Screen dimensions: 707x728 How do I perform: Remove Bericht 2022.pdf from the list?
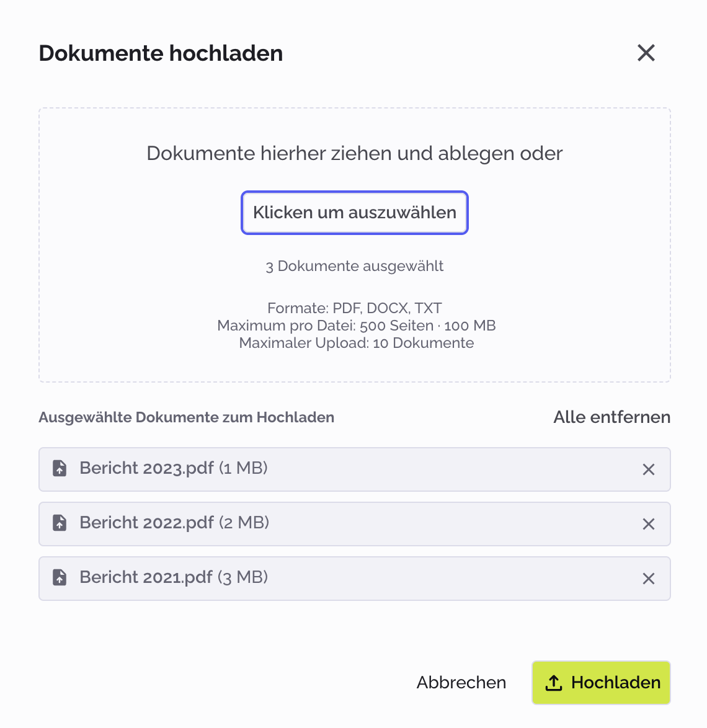(649, 524)
